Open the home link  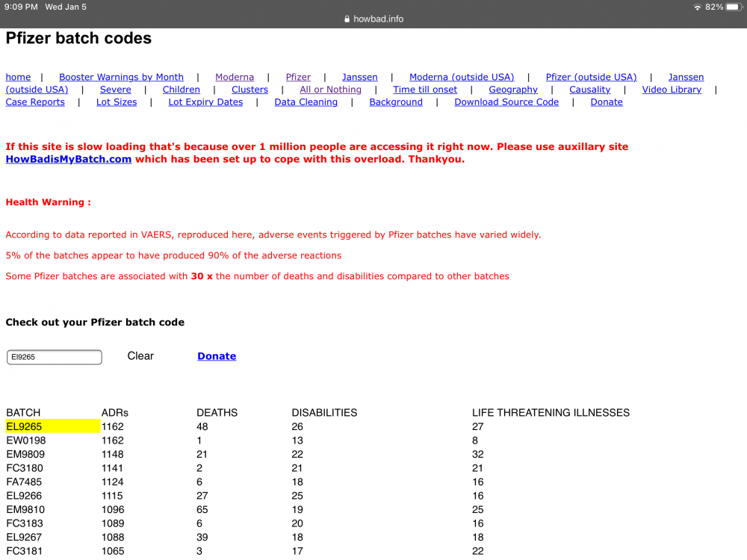pos(18,77)
